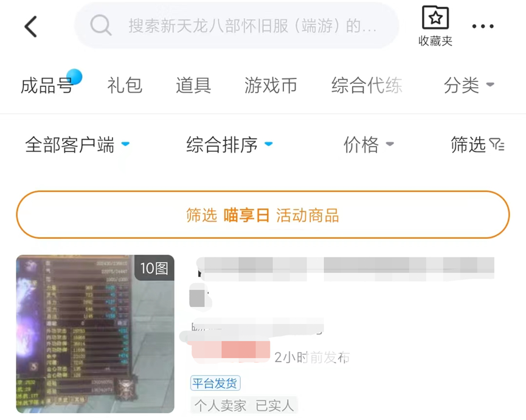The image size is (526, 420).
Task: Expand the 价格 price dropdown
Action: click(369, 145)
